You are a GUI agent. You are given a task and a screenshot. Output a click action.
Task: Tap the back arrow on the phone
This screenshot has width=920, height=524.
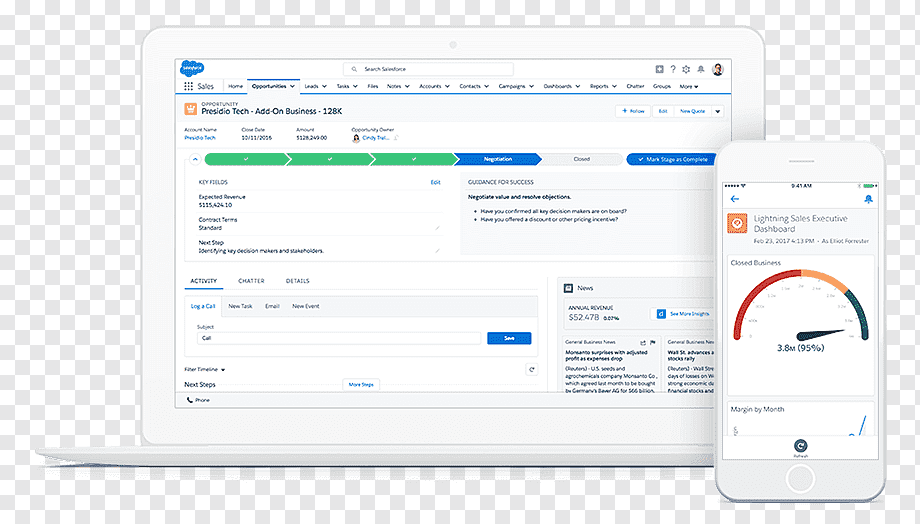[735, 199]
